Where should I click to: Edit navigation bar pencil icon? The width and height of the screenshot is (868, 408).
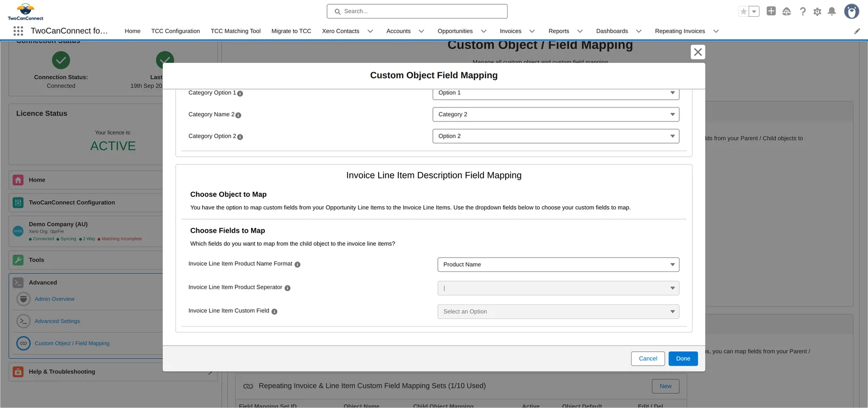click(x=857, y=31)
